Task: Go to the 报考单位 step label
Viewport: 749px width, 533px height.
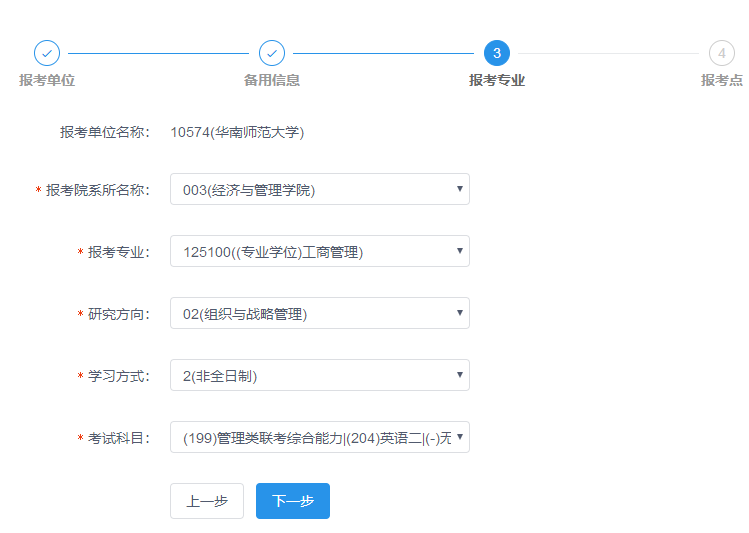Action: point(47,80)
